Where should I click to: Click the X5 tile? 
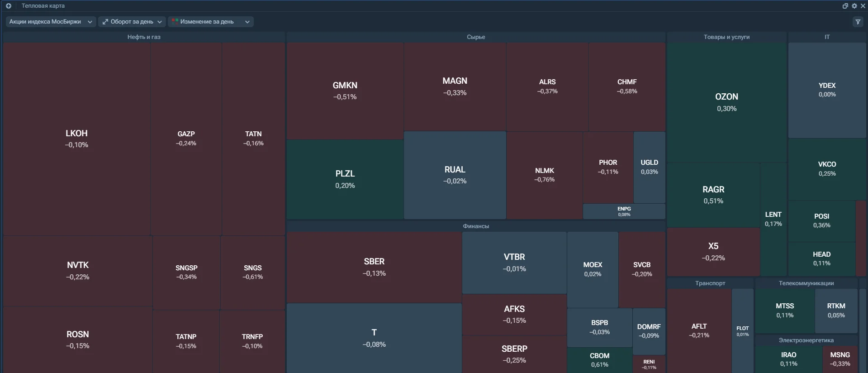[x=713, y=252]
